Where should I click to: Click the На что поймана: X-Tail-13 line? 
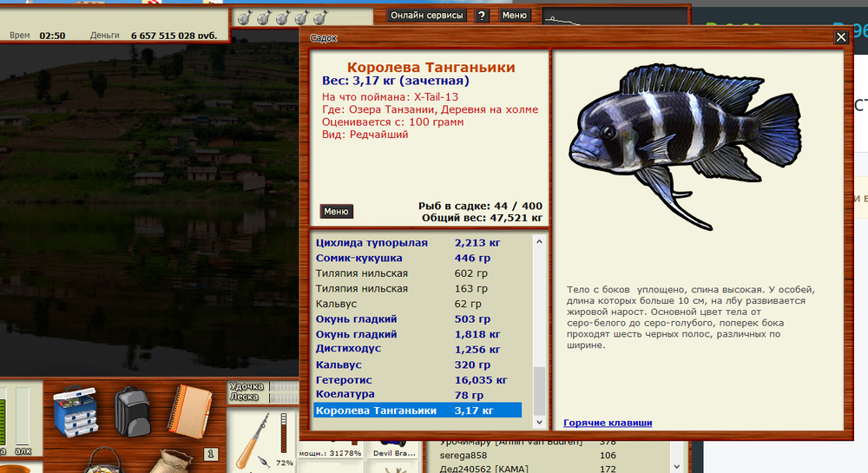click(x=390, y=97)
